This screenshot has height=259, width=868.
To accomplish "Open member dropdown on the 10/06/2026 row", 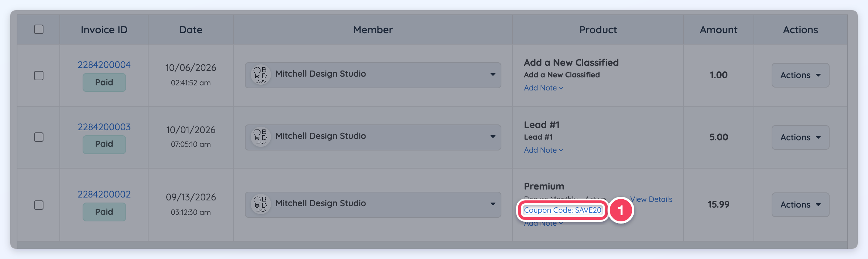I will point(373,75).
